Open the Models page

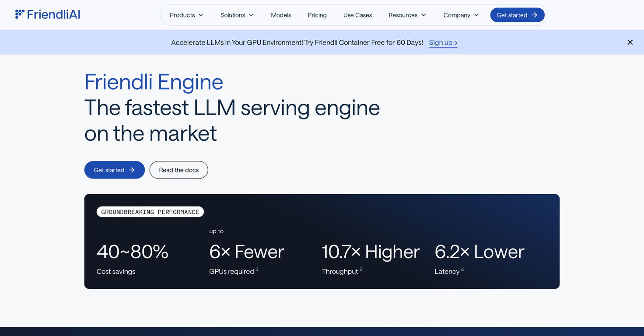point(281,15)
